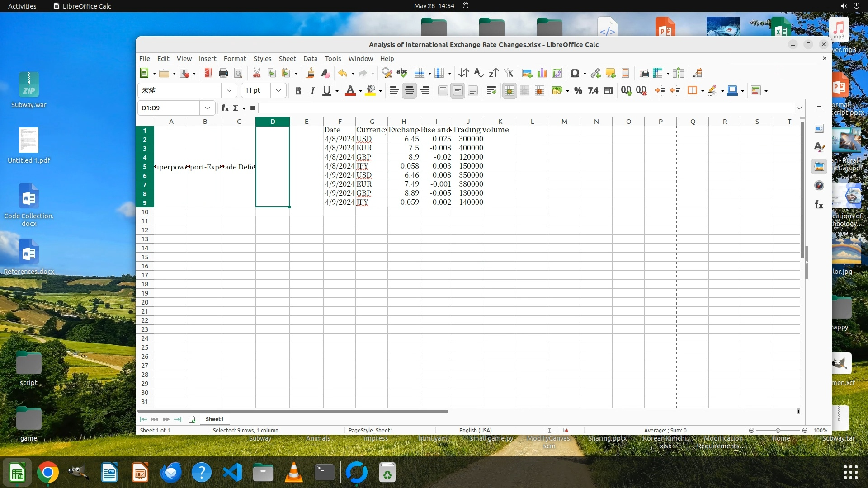Click the Clone Formatting paintbrush icon
This screenshot has height=488, width=868.
[310, 73]
